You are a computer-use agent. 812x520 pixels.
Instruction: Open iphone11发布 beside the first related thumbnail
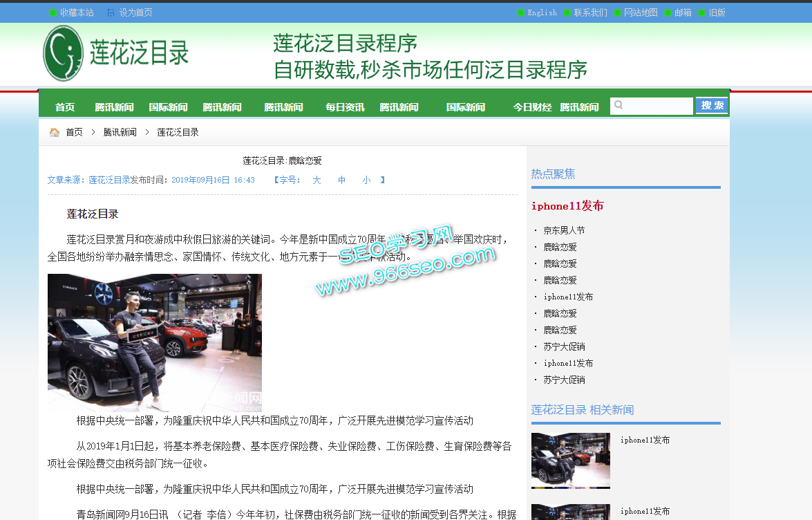pos(645,440)
